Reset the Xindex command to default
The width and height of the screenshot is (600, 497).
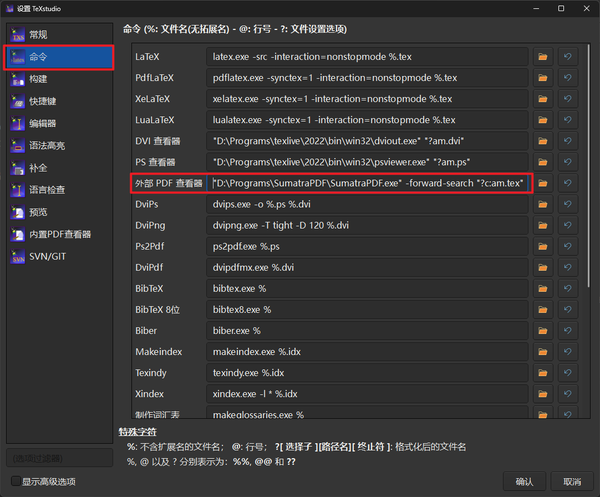tap(567, 394)
